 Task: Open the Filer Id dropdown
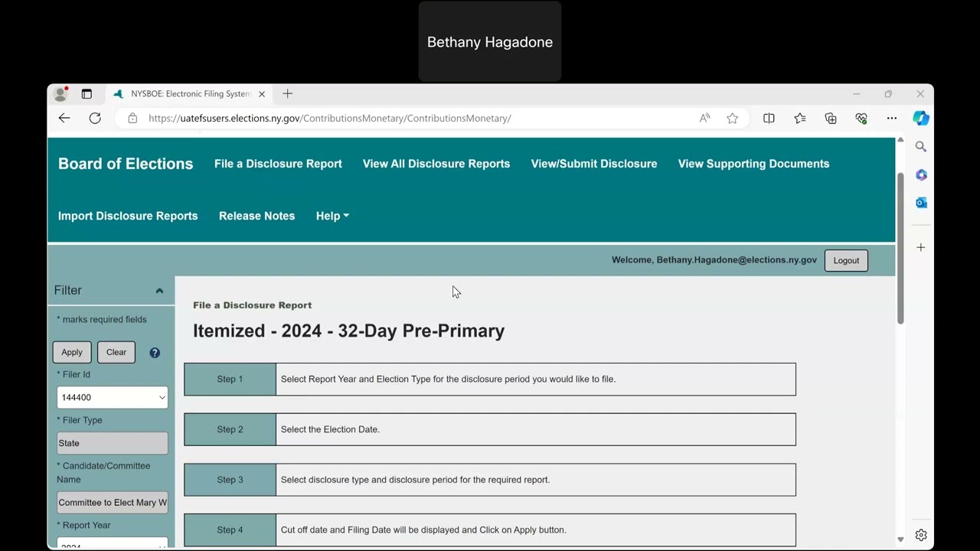113,397
